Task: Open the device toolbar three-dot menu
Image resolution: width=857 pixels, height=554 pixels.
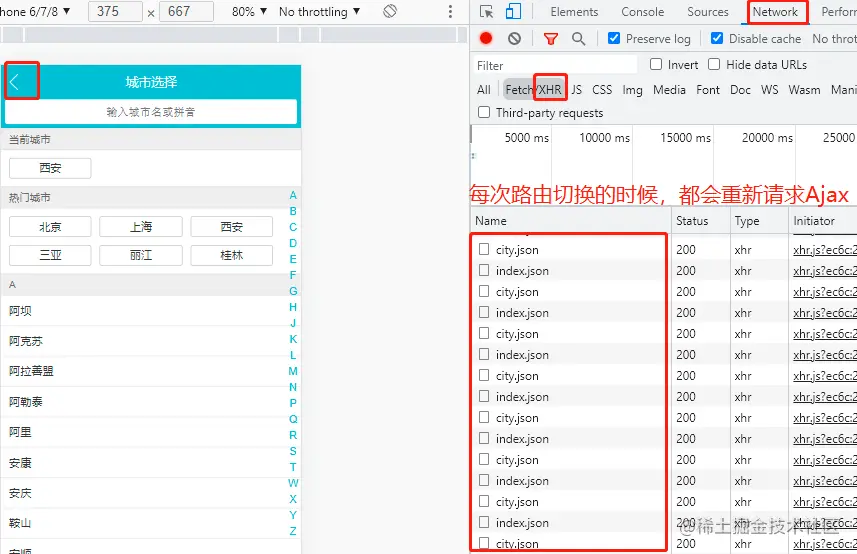Action: click(x=450, y=11)
